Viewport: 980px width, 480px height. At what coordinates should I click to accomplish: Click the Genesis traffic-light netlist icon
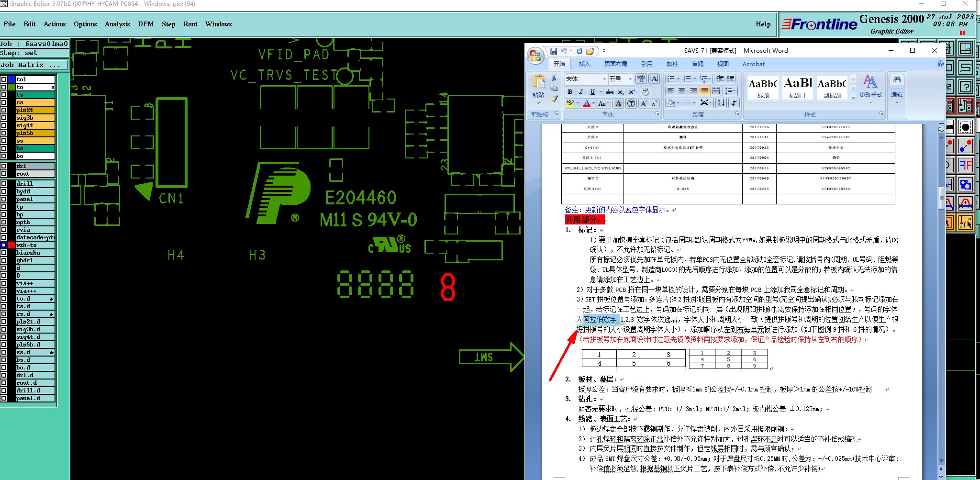point(966,106)
